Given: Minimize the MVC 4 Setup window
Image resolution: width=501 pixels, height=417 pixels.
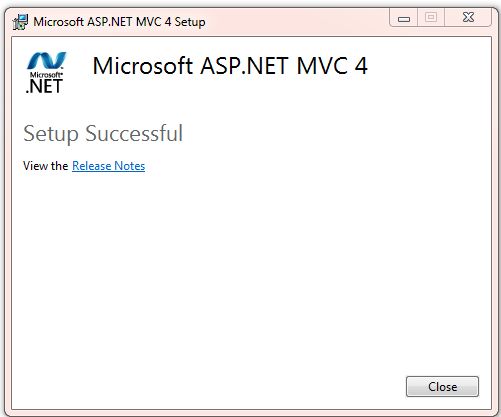Looking at the screenshot, I should [x=404, y=17].
